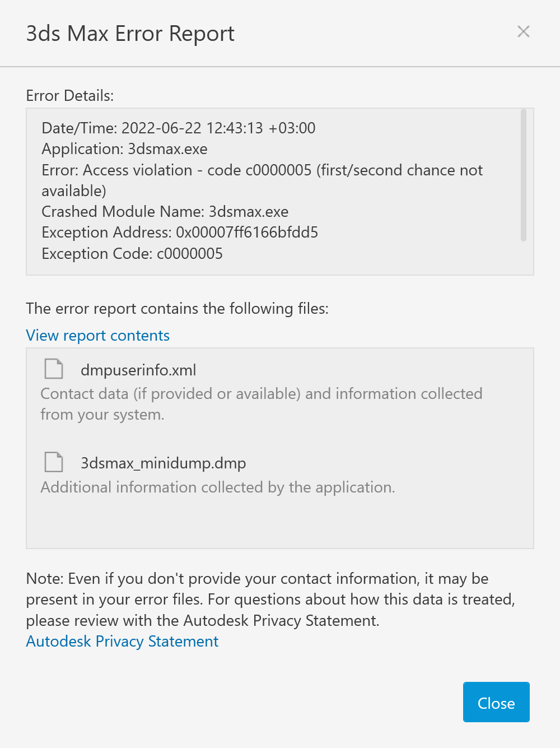This screenshot has width=560, height=748.
Task: Click the Exception Code c0000005 text
Action: 132,253
